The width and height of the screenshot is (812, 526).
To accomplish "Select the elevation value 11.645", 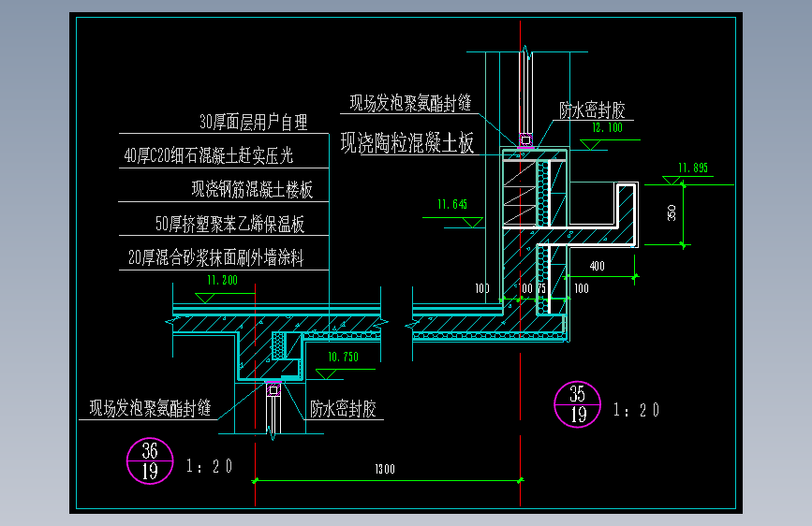I will (x=452, y=204).
